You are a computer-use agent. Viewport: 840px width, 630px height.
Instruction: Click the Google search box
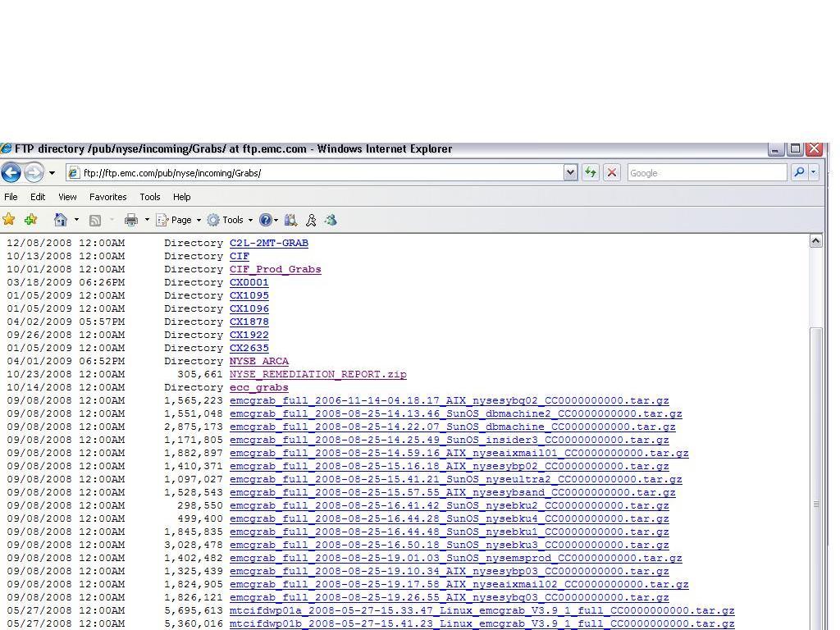click(x=707, y=173)
